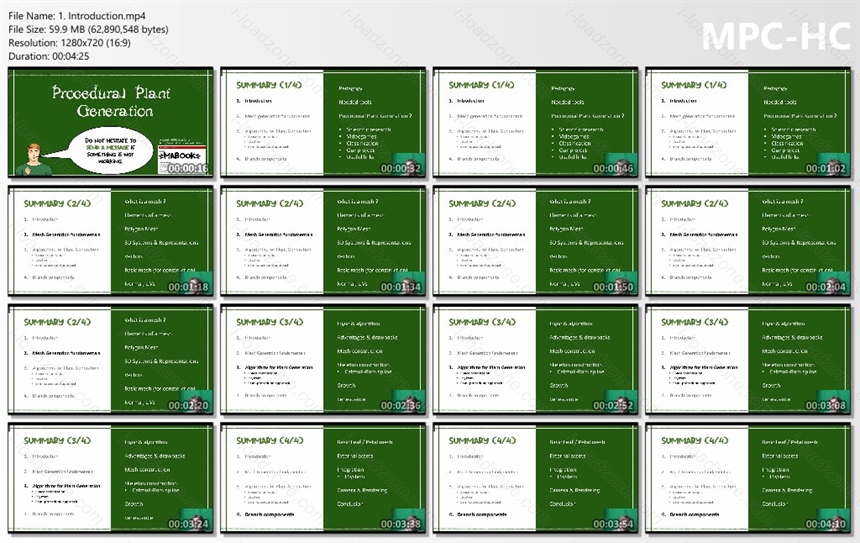Click the Summary 2/4 frame at 00:01:34

[323, 241]
